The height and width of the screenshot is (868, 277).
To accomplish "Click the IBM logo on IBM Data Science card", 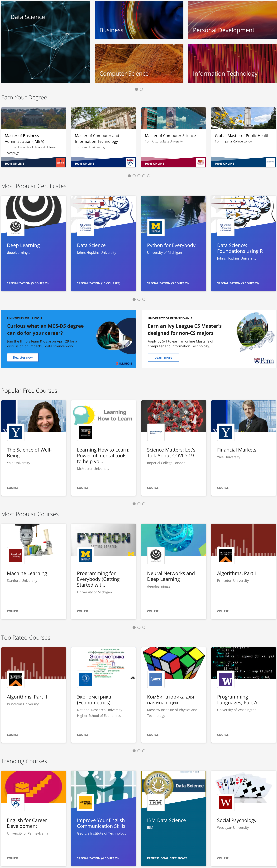I will point(156,802).
